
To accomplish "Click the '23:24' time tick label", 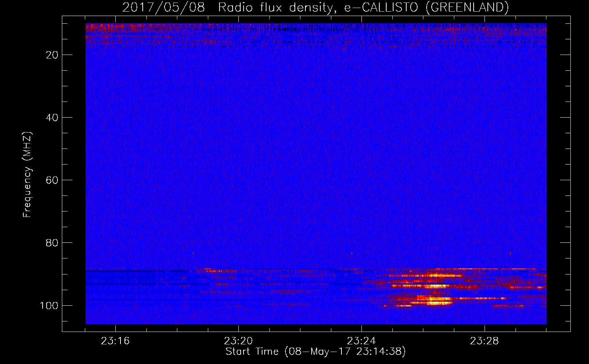I will coord(361,341).
